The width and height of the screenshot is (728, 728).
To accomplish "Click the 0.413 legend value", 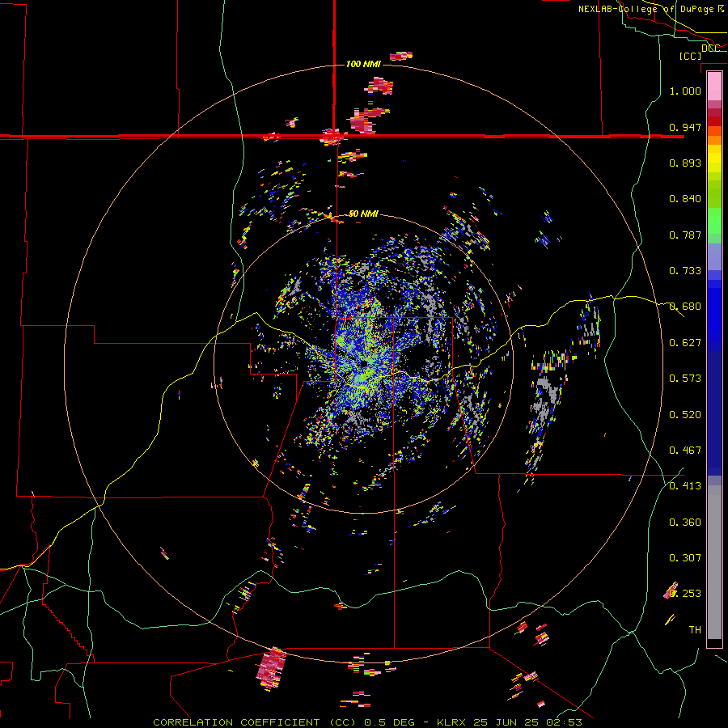I will click(685, 486).
